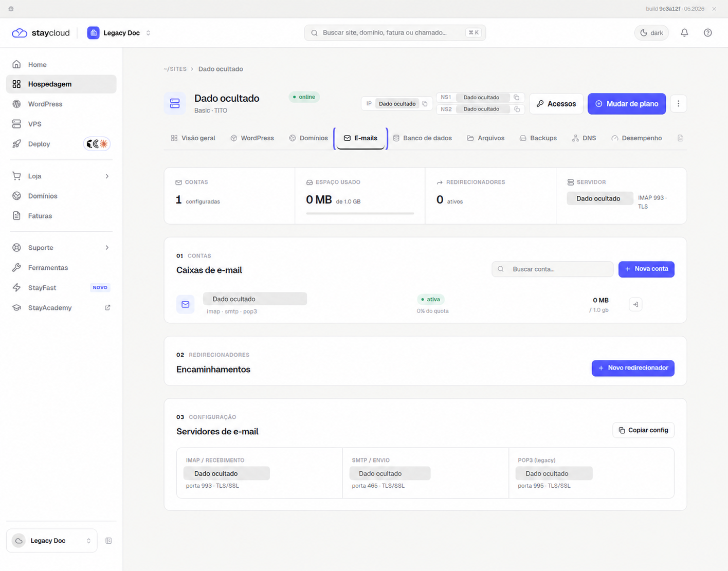The image size is (728, 571).
Task: Open Legacy Doc workspace switcher in header
Action: (119, 33)
